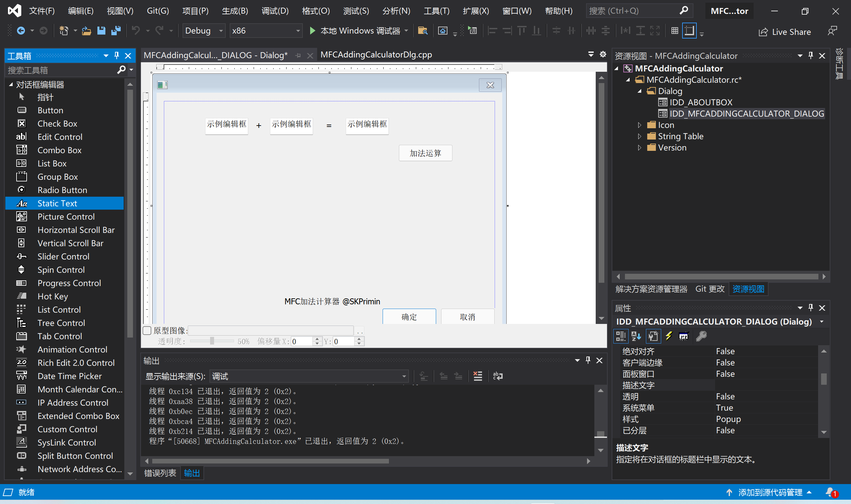Toggle the grid display toolbar icon
Viewport: 851px width, 504px height.
tap(675, 31)
